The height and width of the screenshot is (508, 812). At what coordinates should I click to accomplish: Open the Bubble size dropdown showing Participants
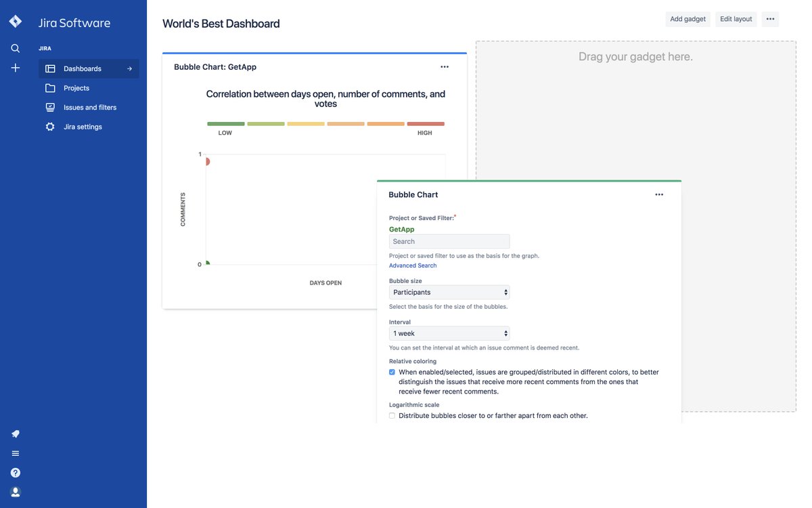[x=449, y=291]
